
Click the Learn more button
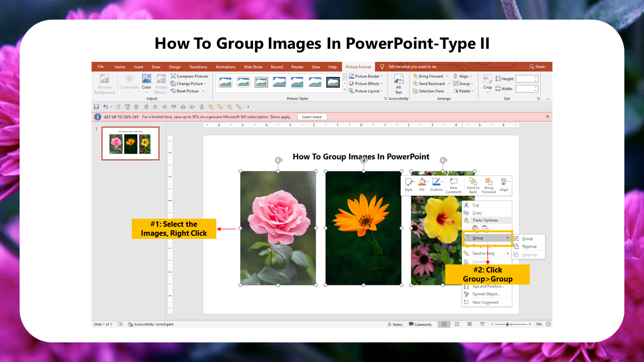pos(312,117)
